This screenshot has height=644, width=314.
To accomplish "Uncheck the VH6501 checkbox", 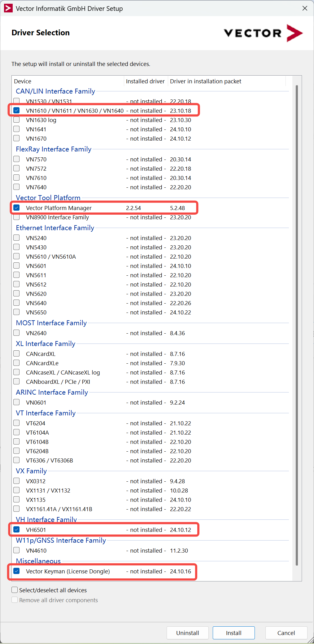I will [17, 529].
